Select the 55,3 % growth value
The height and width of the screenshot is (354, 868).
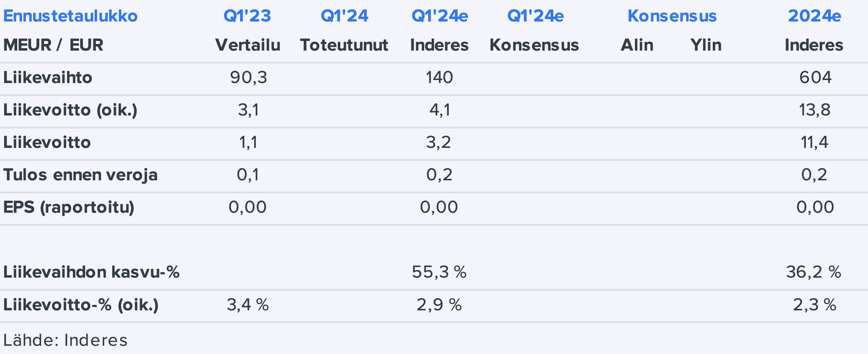point(439,272)
